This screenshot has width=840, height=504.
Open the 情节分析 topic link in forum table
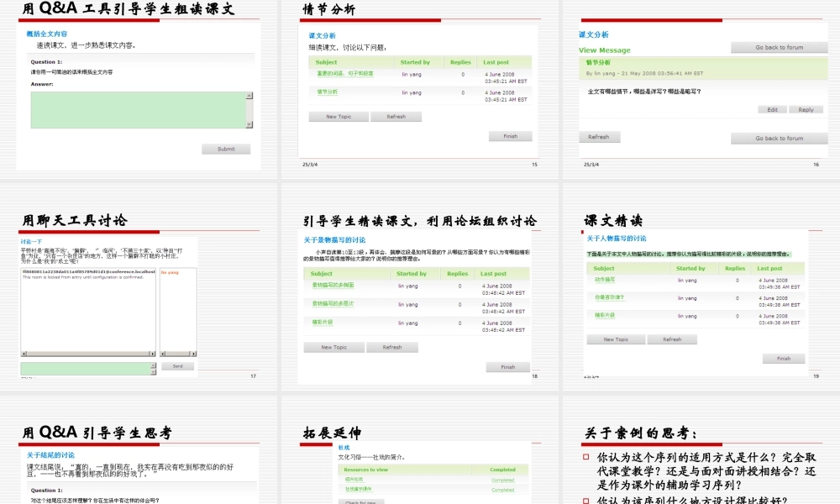pos(328,92)
